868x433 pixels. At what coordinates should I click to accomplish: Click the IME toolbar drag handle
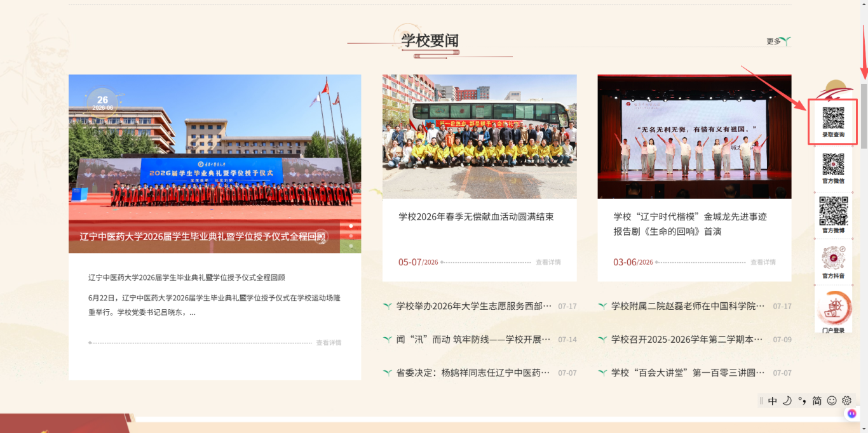click(x=761, y=401)
